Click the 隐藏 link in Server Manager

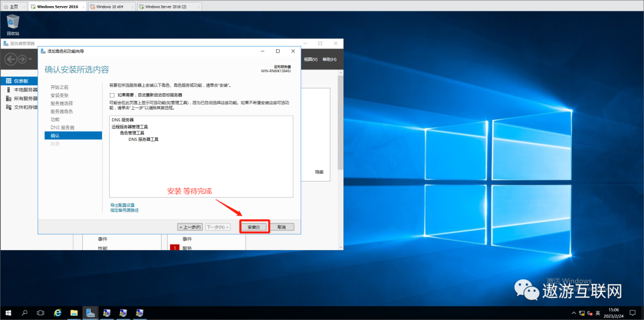click(x=319, y=171)
